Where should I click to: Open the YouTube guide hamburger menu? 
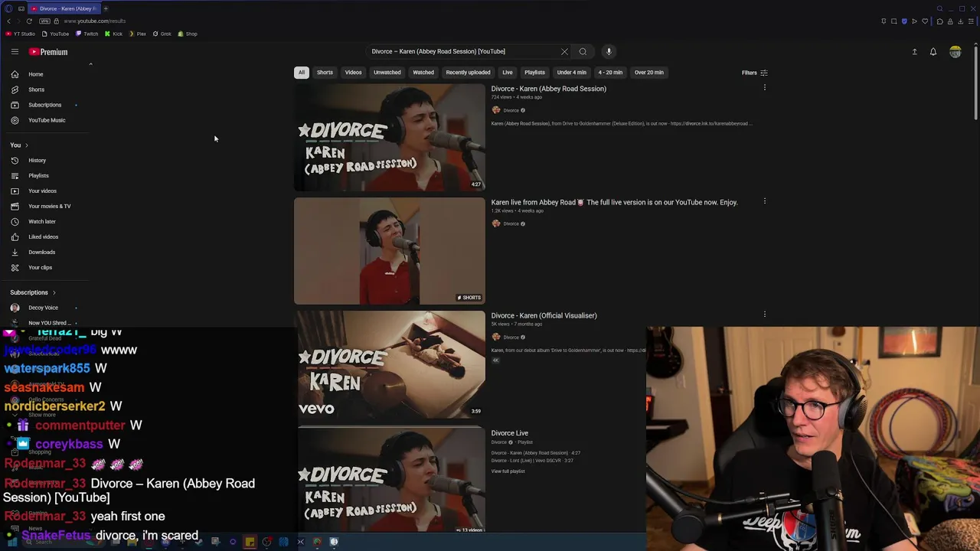pyautogui.click(x=15, y=52)
